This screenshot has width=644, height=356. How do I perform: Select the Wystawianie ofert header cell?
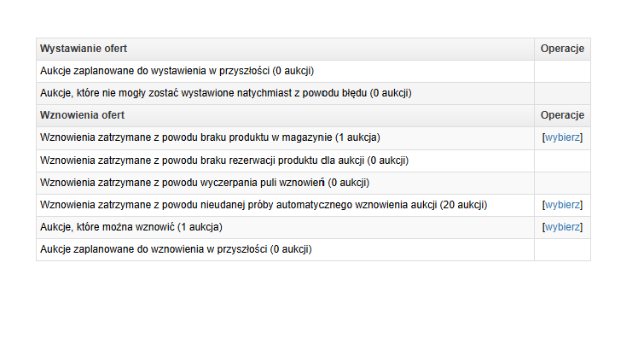click(x=286, y=49)
